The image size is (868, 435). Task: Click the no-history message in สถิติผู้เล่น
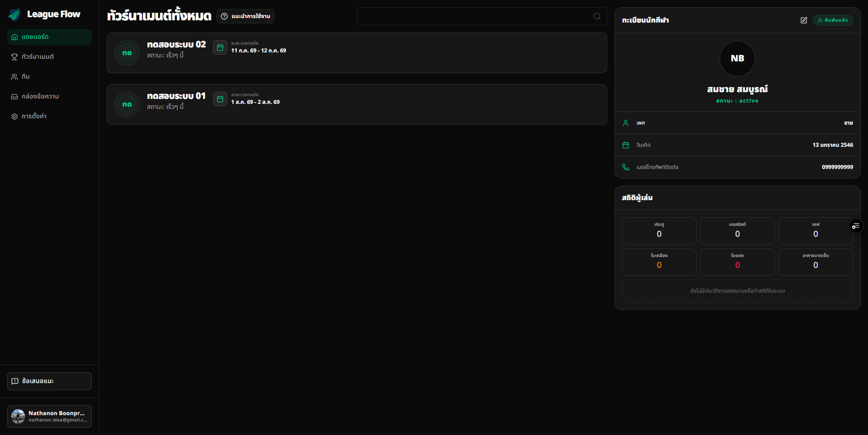(737, 291)
